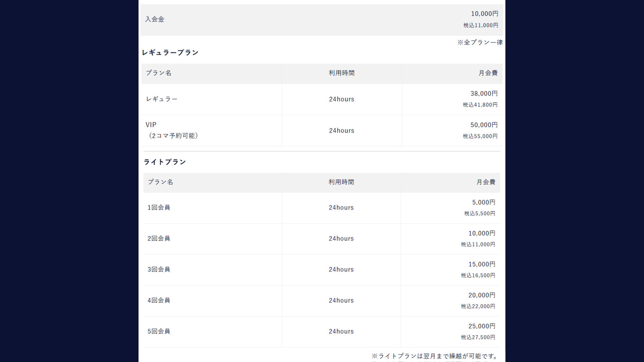Select the ライトプラン section heading
644x362 pixels.
tap(165, 162)
